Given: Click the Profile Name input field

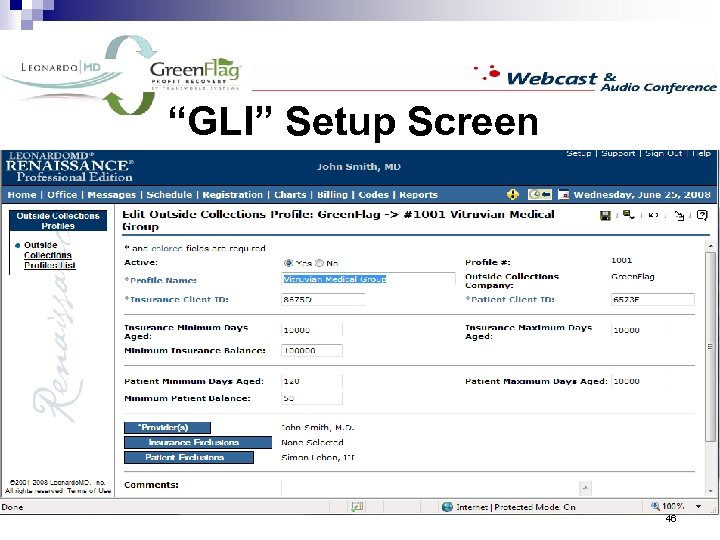Looking at the screenshot, I should pos(368,279).
